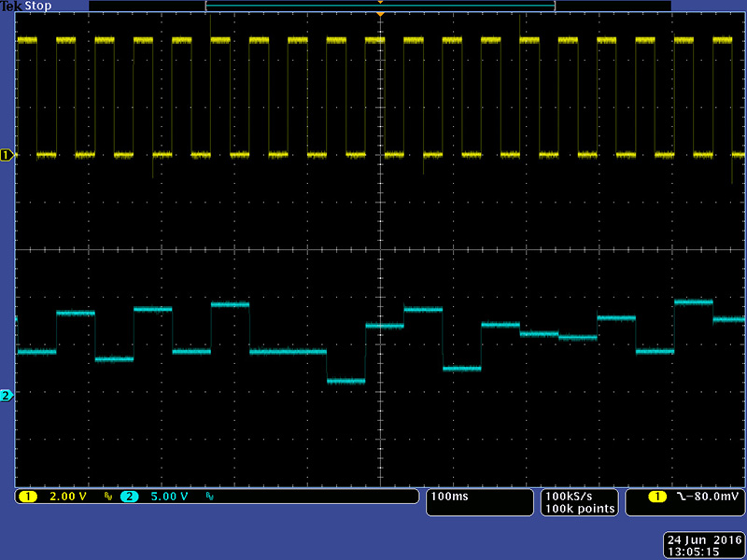Open the 5.00 V channel 2 scale readout
The height and width of the screenshot is (560, 747).
coord(169,497)
